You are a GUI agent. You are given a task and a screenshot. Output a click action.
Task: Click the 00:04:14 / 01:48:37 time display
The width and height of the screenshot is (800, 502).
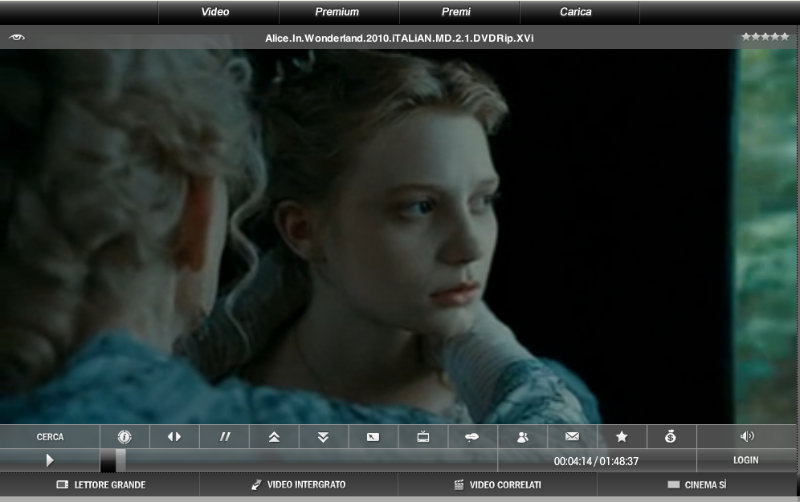point(596,461)
